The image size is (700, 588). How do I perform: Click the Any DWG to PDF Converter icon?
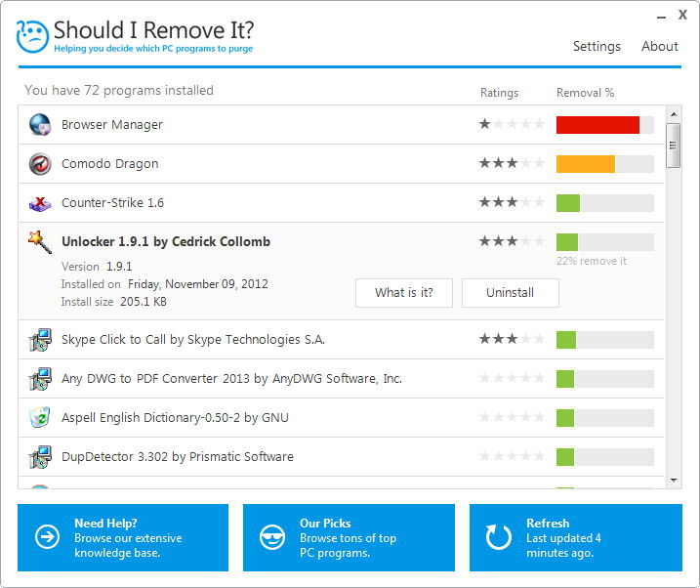(40, 379)
